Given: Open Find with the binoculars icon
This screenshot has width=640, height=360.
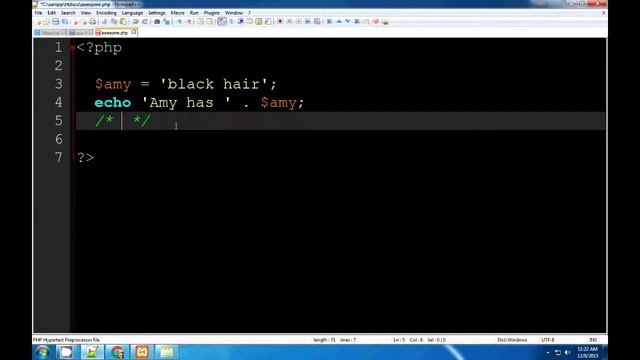Looking at the screenshot, I should tap(157, 21).
